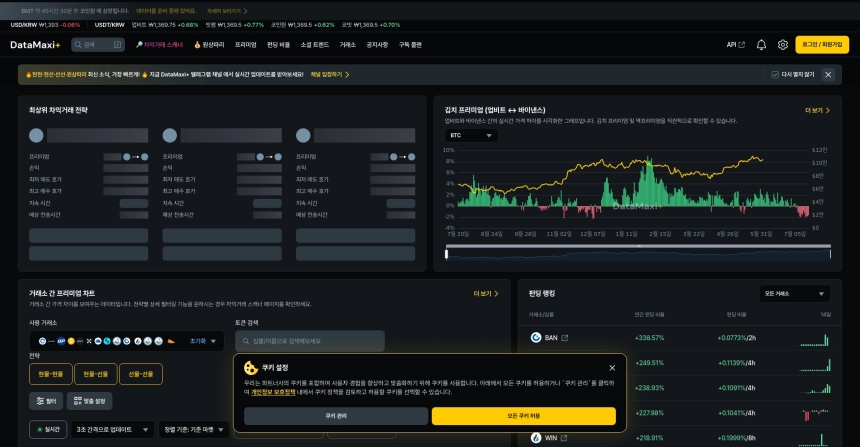Open the external link icon beside BAN
Screen dimensions: 860x447
click(564, 338)
